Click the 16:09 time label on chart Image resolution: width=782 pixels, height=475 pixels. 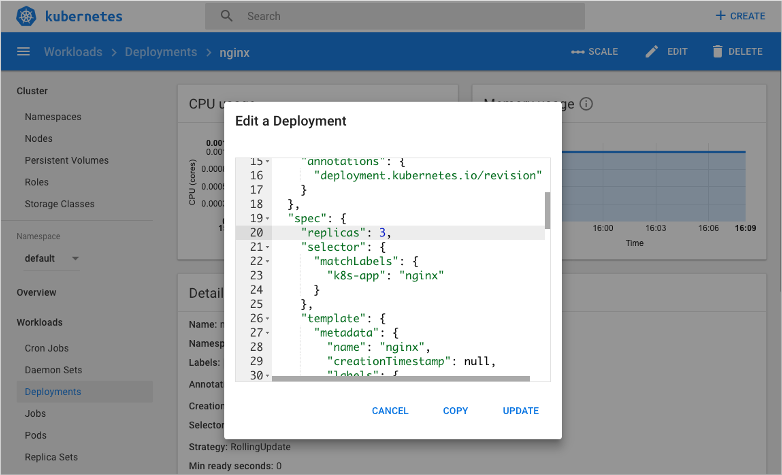tap(745, 228)
